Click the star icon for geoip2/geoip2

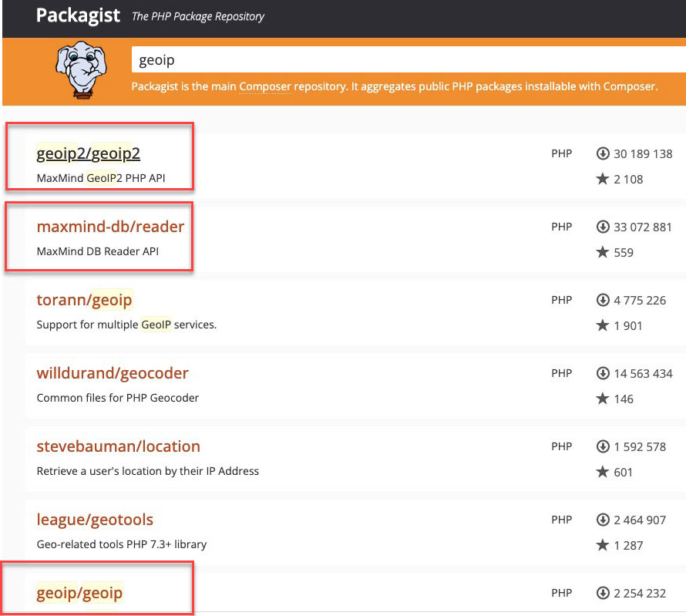[x=603, y=179]
